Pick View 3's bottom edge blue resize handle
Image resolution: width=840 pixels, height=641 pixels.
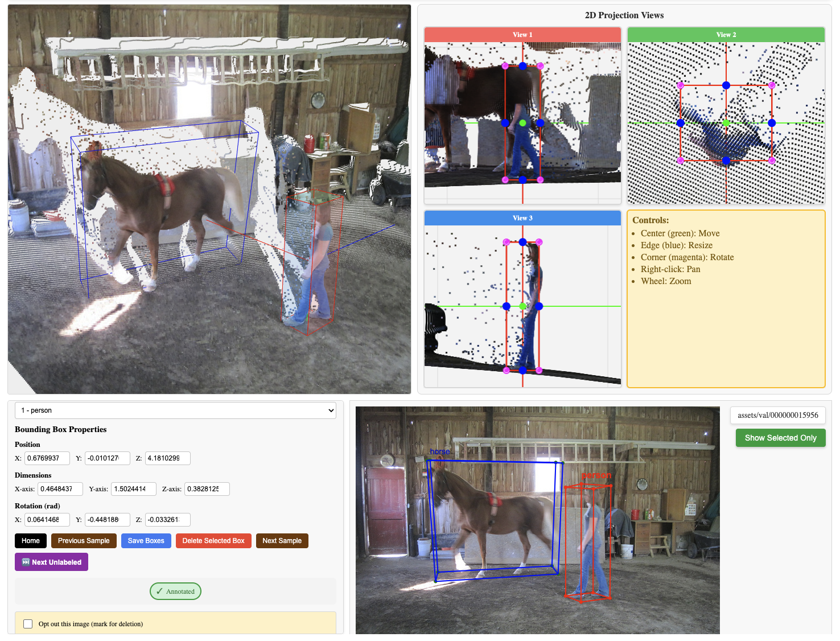[522, 371]
